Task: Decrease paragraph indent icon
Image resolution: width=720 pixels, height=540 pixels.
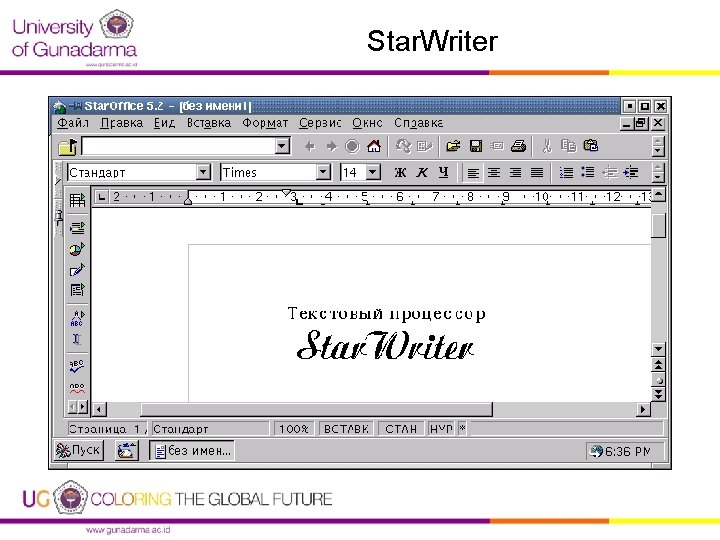Action: point(610,173)
